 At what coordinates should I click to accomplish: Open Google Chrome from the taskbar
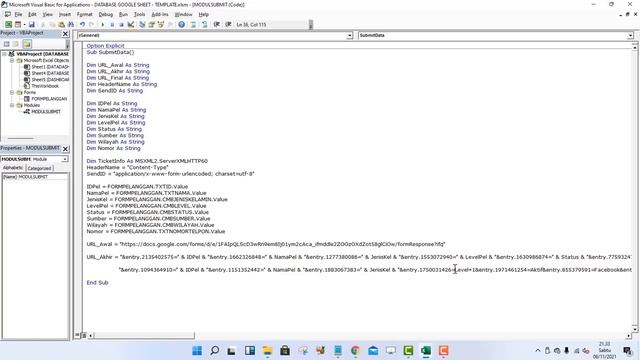click(x=355, y=351)
